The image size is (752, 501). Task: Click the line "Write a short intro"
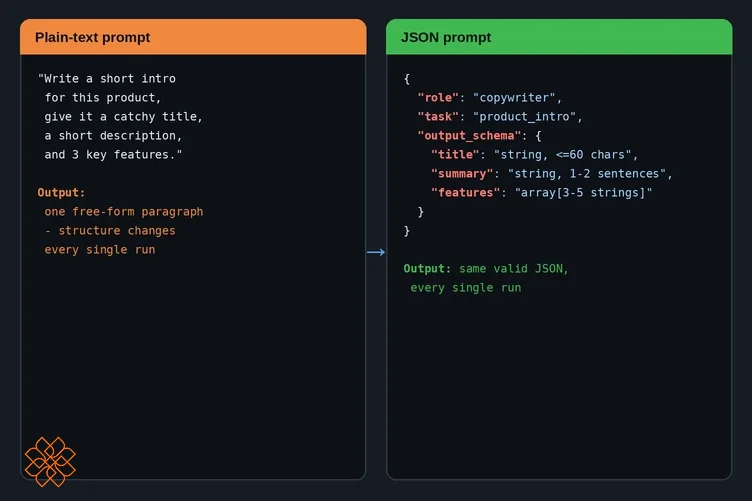(106, 79)
